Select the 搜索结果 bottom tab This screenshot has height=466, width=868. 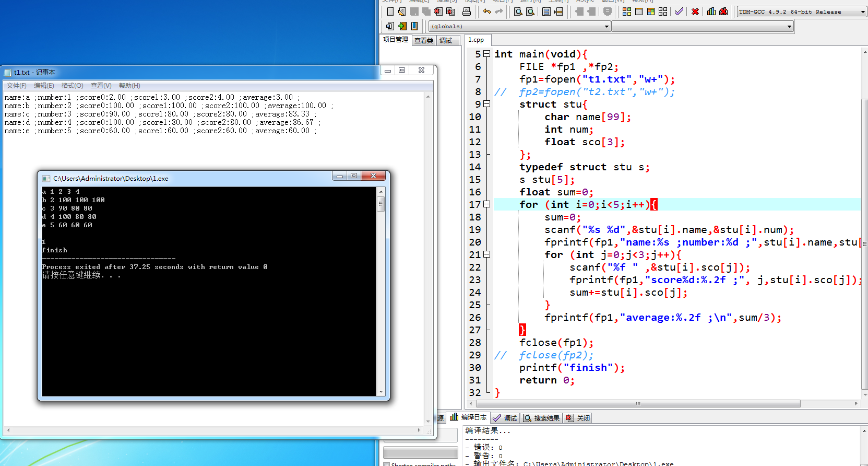click(x=541, y=418)
